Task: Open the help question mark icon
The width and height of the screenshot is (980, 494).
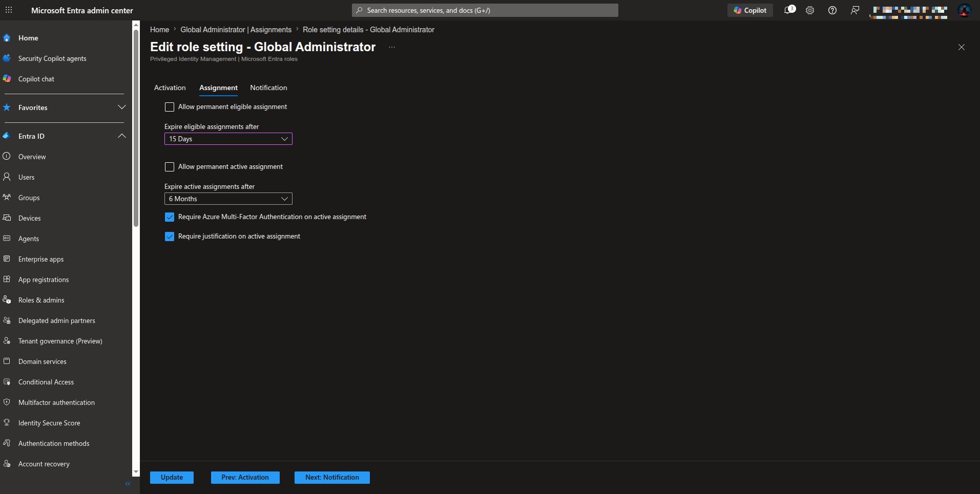Action: tap(832, 10)
